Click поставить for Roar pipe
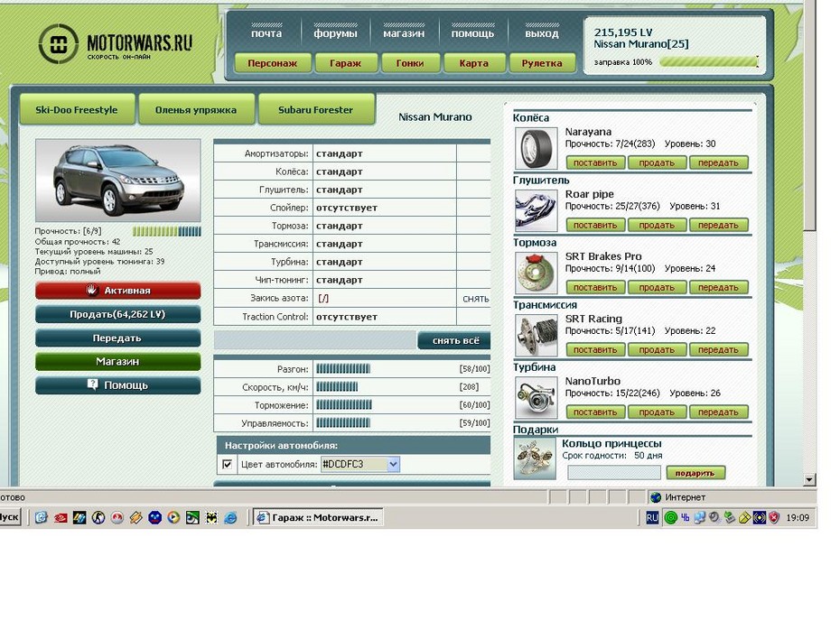Screen dimensions: 840x630 coord(595,226)
